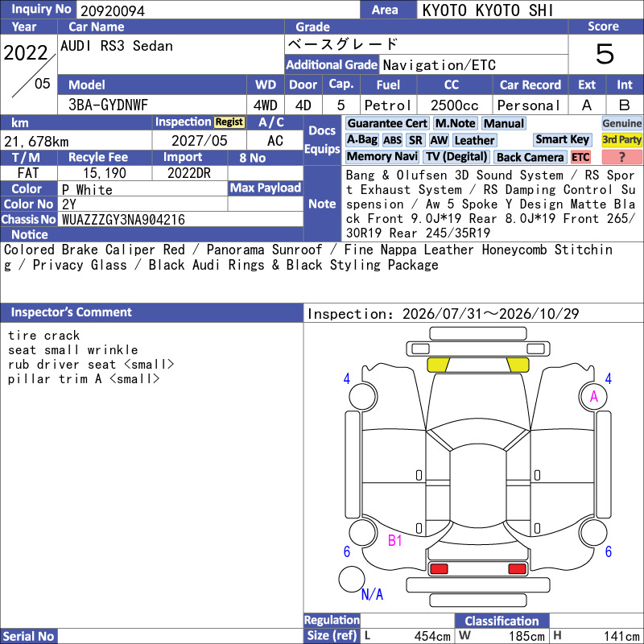Click the Inspector's Comment header
This screenshot has height=644, width=644.
(151, 312)
